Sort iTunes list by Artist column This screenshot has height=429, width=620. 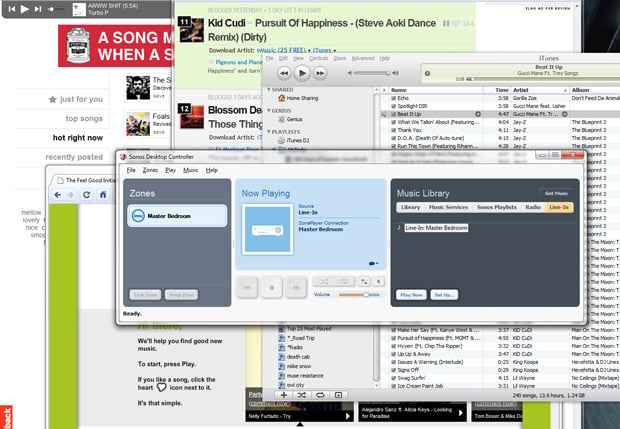pos(540,90)
